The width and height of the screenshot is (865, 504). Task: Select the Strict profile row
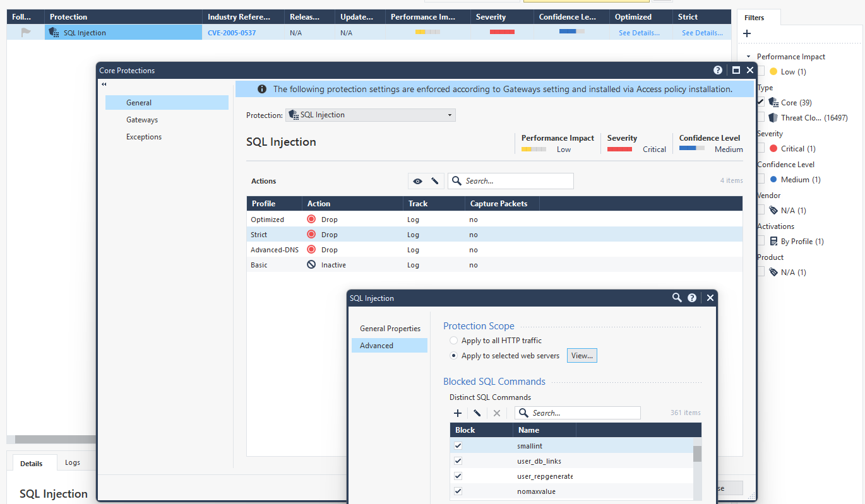(494, 235)
